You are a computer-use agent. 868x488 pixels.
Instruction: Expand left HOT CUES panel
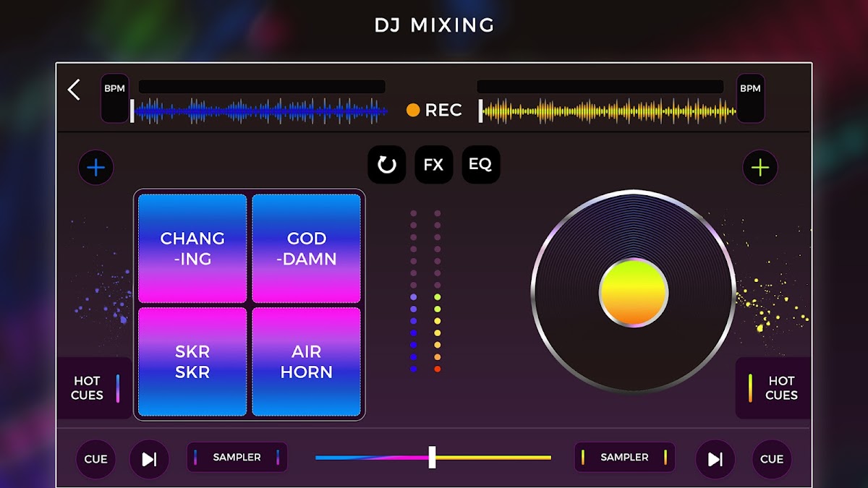[94, 388]
